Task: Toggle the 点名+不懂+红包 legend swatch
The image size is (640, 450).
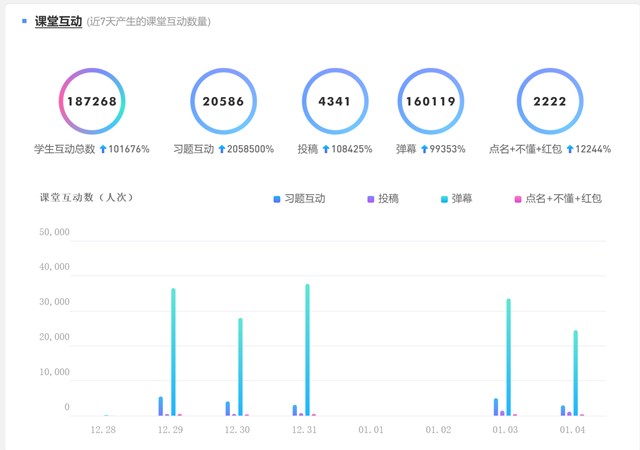Action: click(x=518, y=199)
